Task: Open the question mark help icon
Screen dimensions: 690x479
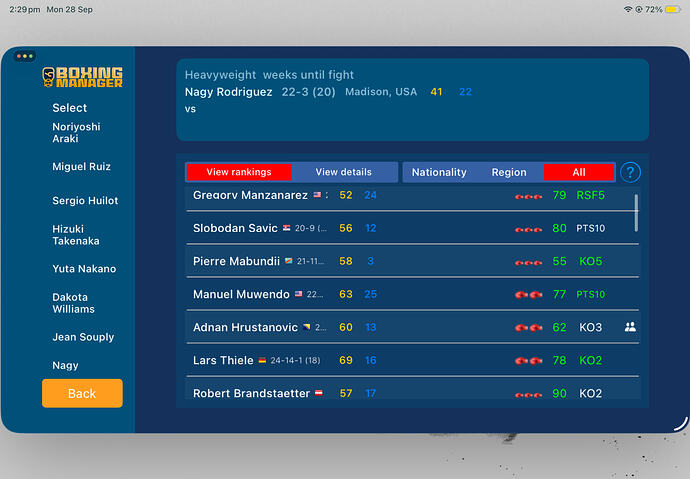Action: (630, 172)
